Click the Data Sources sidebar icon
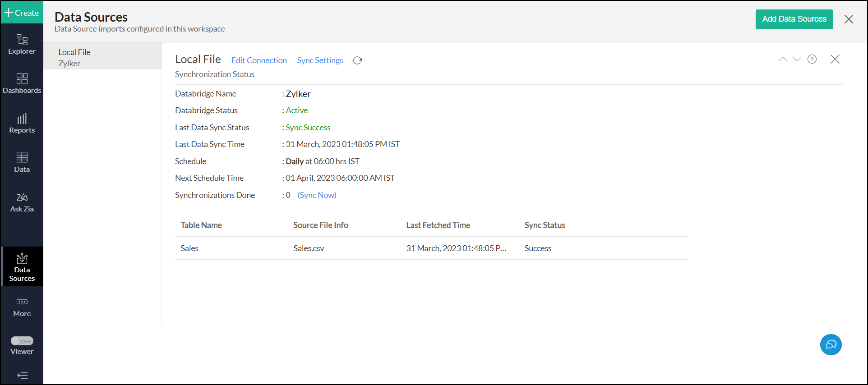The height and width of the screenshot is (385, 868). [22, 267]
